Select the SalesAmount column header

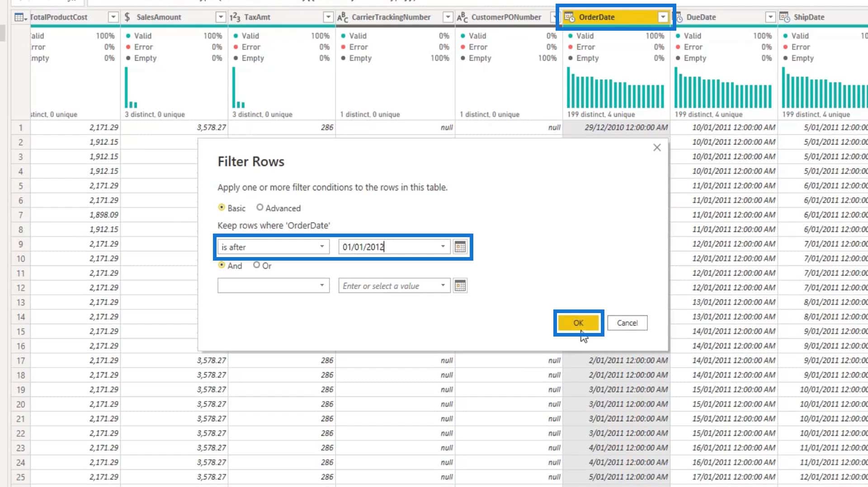[174, 17]
